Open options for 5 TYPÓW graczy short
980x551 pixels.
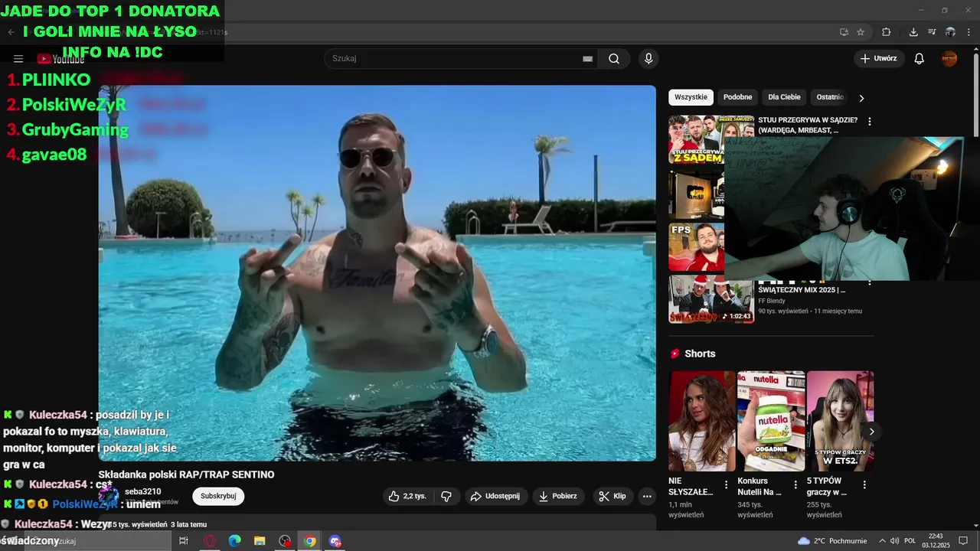click(864, 484)
